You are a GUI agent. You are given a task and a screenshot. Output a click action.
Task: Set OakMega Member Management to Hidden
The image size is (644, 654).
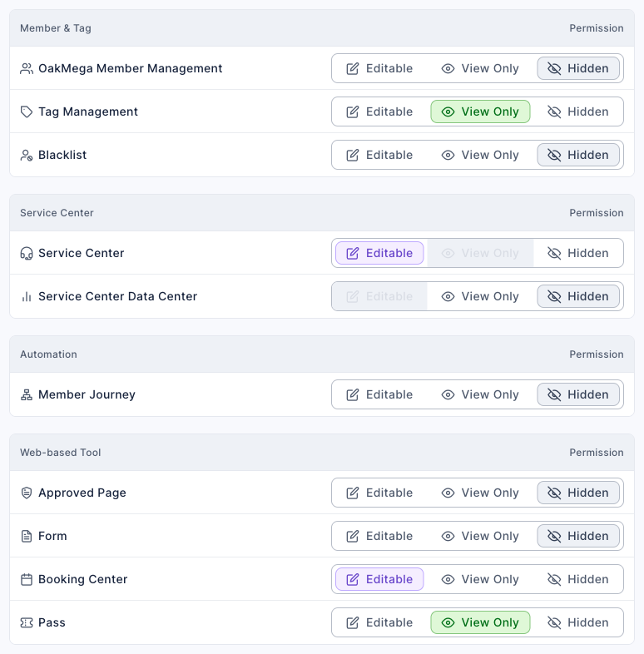[578, 68]
